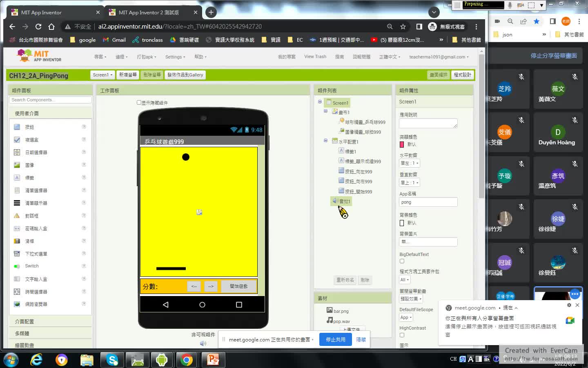The height and width of the screenshot is (368, 588).
Task: Select the 圖像 (Image) component icon in palette
Action: [x=17, y=165]
